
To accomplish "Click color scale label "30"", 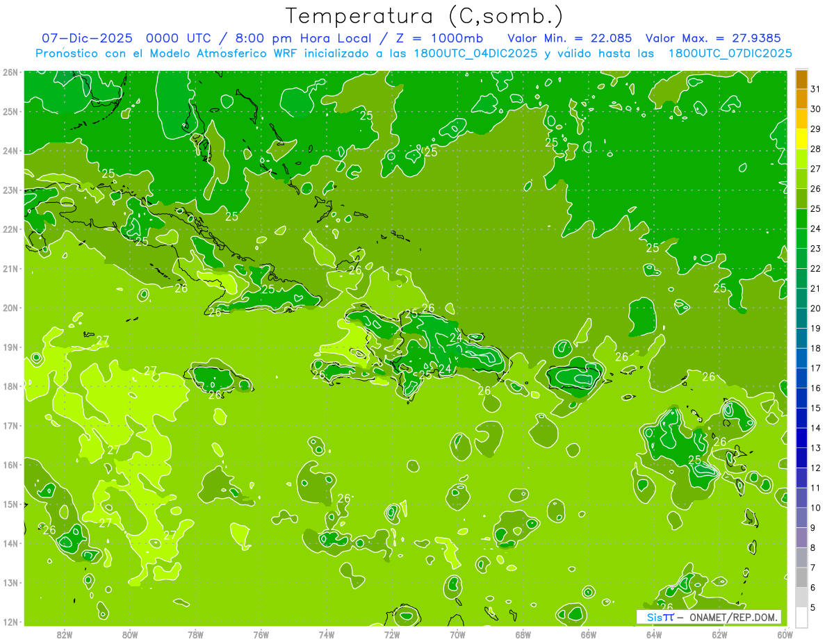I will 816,109.
